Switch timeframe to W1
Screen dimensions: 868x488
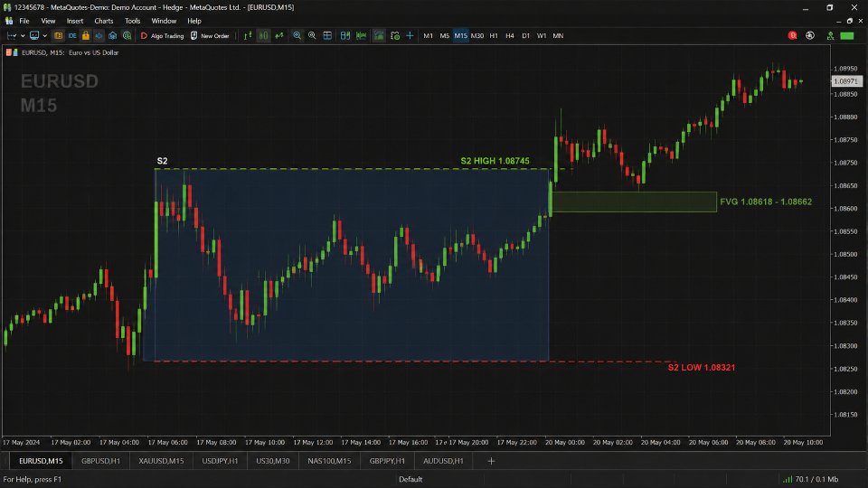(542, 35)
